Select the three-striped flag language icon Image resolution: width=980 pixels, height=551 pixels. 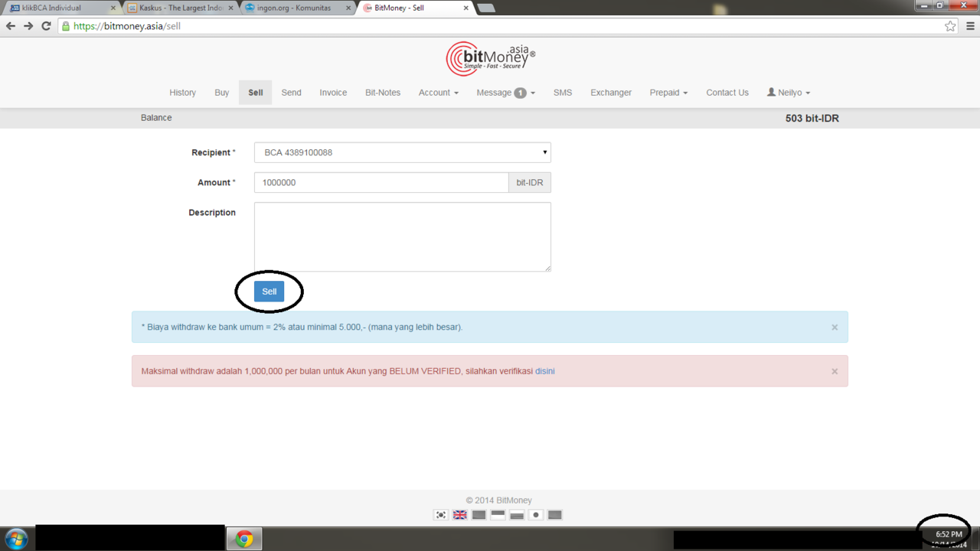[x=517, y=515]
